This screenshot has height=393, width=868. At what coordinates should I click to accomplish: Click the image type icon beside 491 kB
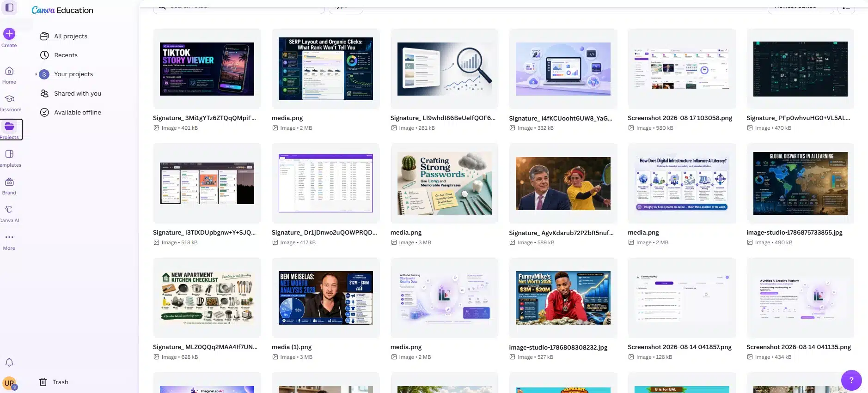(156, 128)
